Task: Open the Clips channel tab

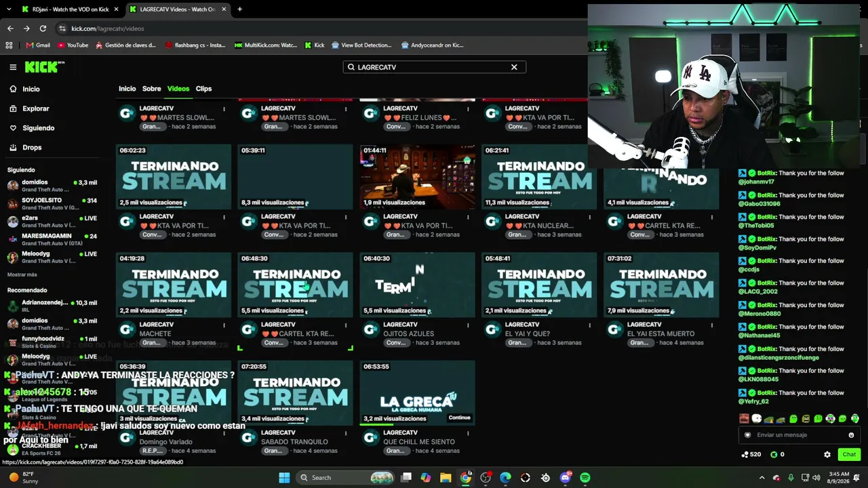Action: click(x=203, y=89)
